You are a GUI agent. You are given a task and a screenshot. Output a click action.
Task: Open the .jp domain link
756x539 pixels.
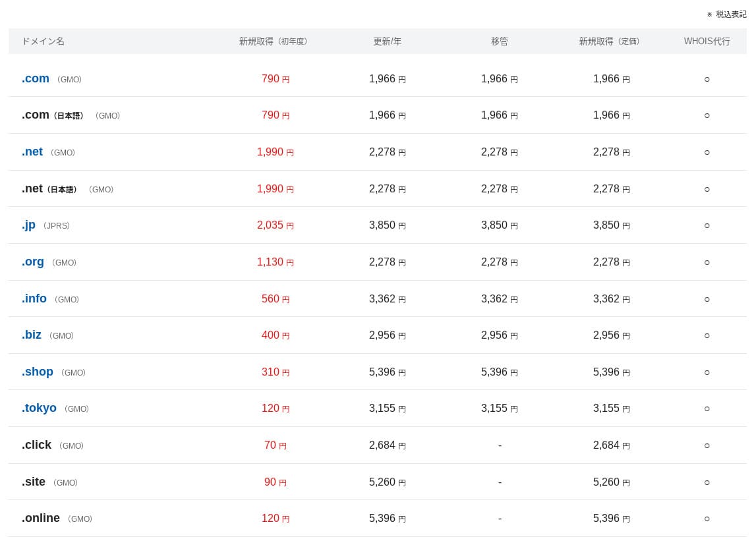tap(28, 225)
